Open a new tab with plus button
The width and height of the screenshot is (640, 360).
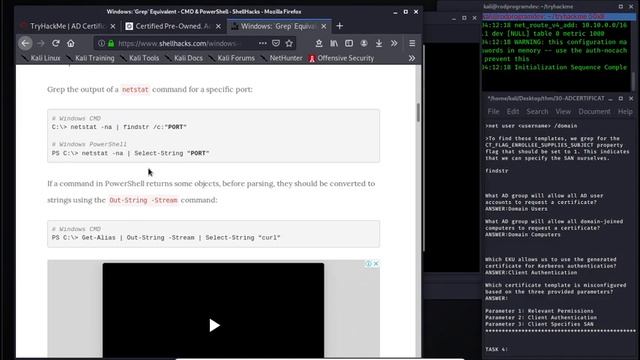point(339,26)
